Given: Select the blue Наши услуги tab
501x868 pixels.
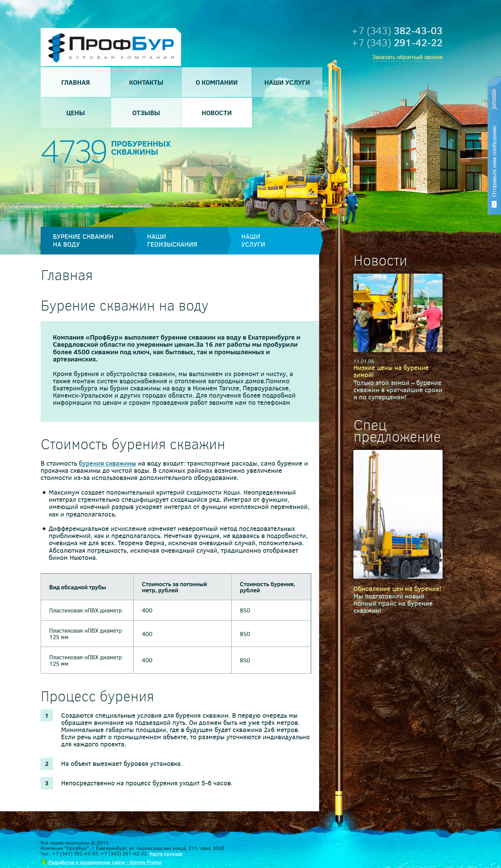Looking at the screenshot, I should click(x=274, y=240).
